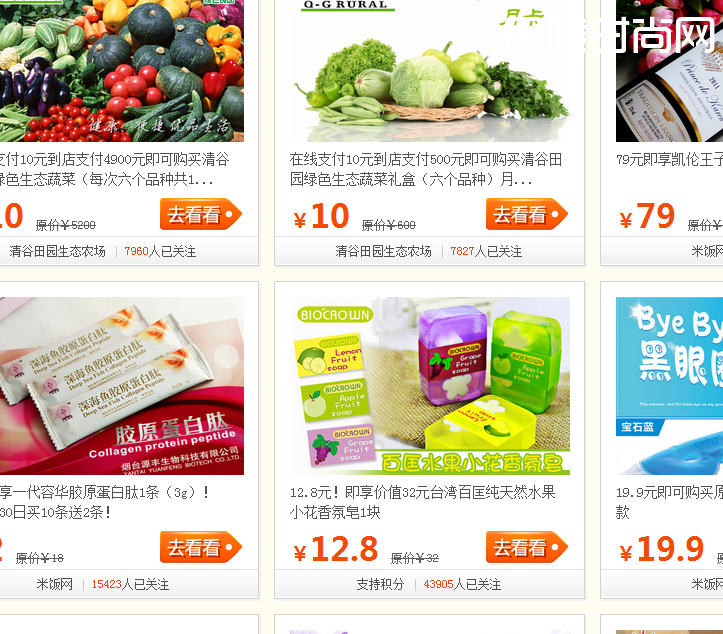723x634 pixels.
Task: Open title link 在线支付10元到店支付500元
Action: point(426,169)
